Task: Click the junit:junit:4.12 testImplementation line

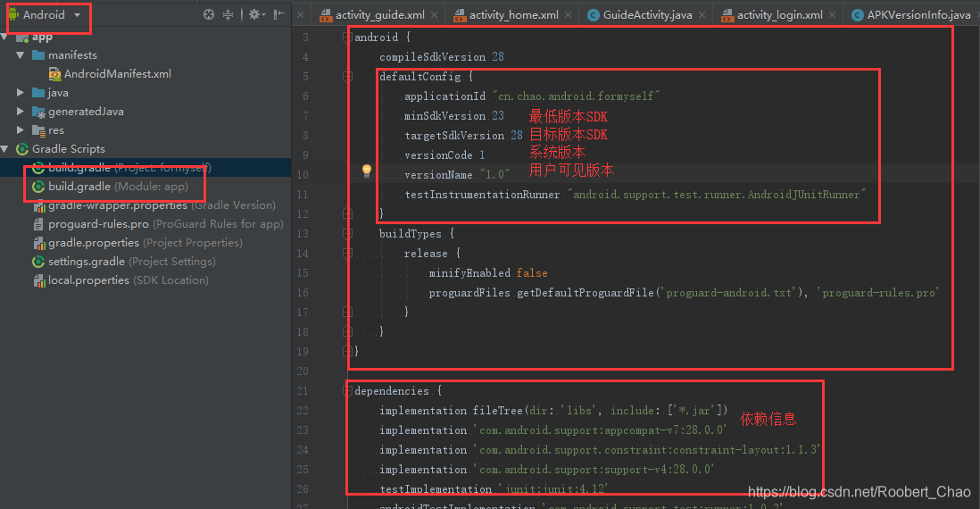Action: click(494, 489)
